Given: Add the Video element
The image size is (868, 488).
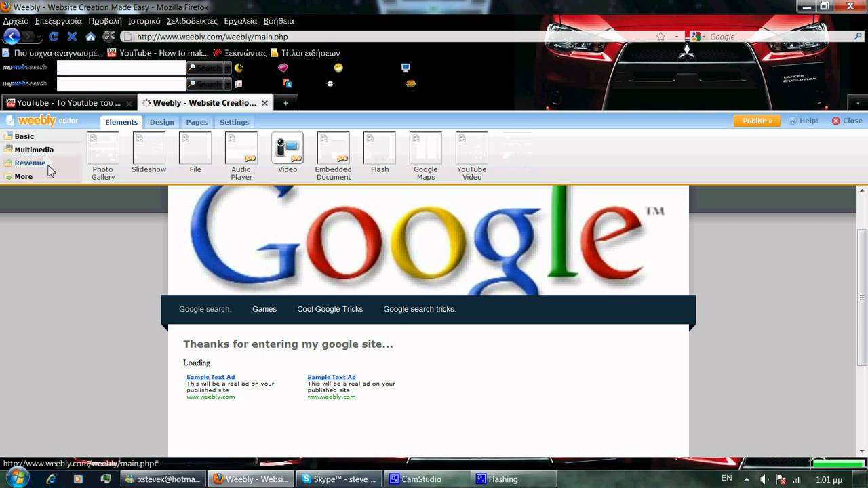Looking at the screenshot, I should click(288, 153).
